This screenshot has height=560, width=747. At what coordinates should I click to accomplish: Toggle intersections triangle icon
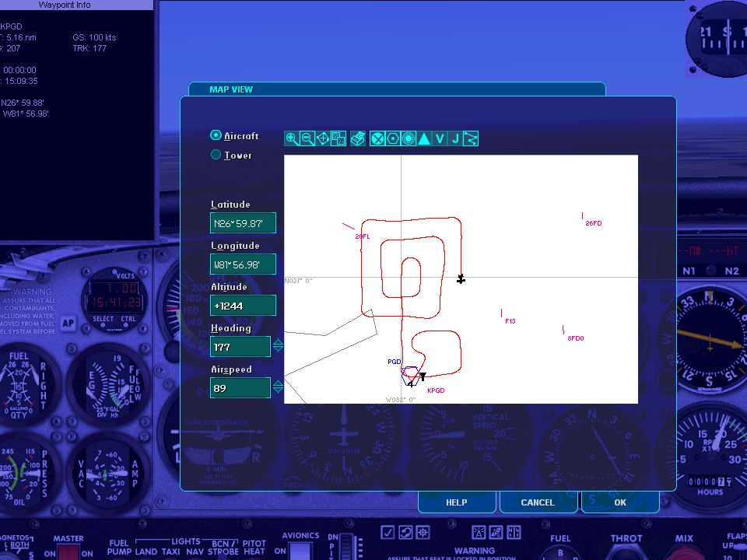(424, 138)
